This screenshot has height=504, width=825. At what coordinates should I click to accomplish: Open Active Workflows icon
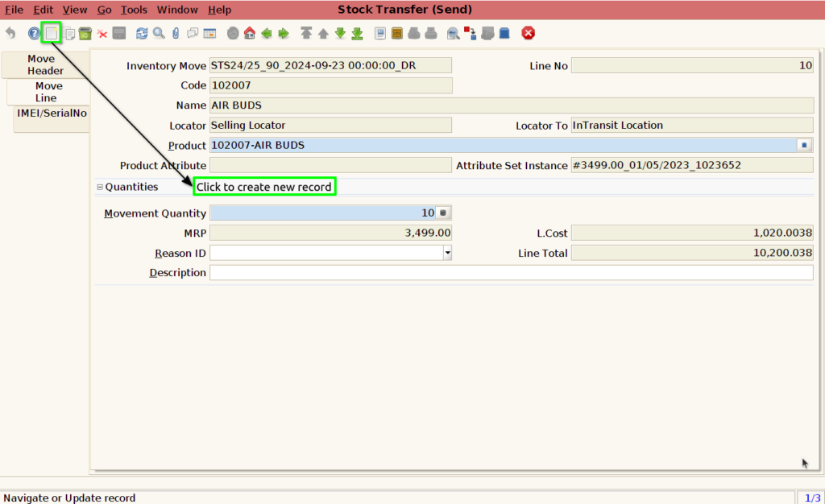pyautogui.click(x=470, y=33)
